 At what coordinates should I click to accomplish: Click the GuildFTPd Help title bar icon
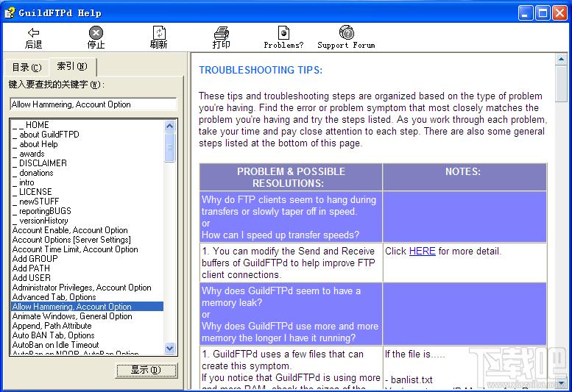click(x=10, y=13)
